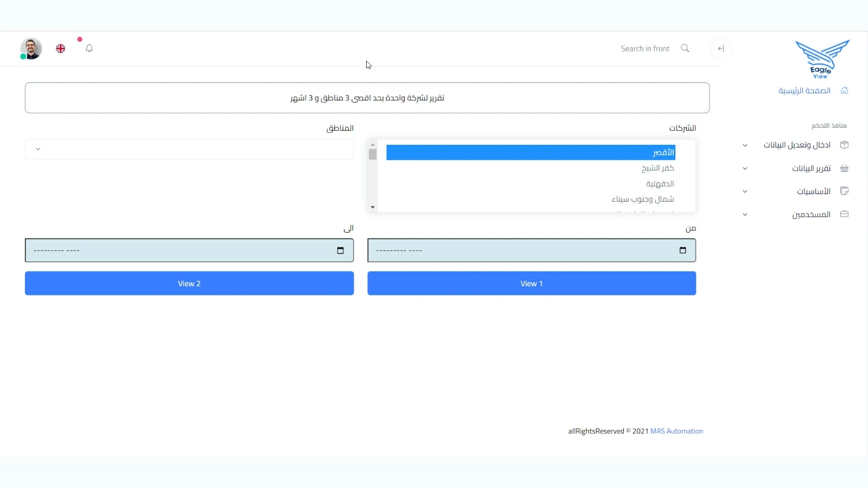Focus the Search in front field
Screen dimensions: 868x488
tap(645, 48)
